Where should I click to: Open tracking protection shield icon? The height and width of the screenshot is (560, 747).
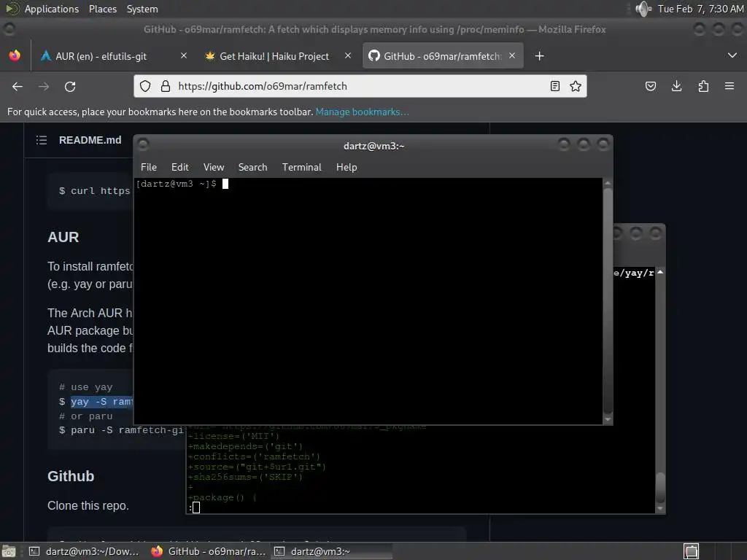pos(145,86)
